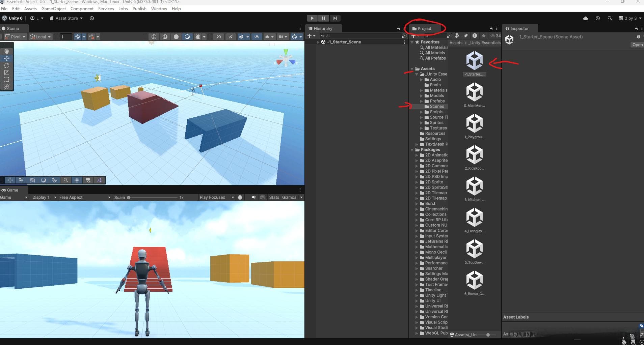Select All Prefabs in Favorites
Screen dimensions: 644x345
(x=433, y=58)
